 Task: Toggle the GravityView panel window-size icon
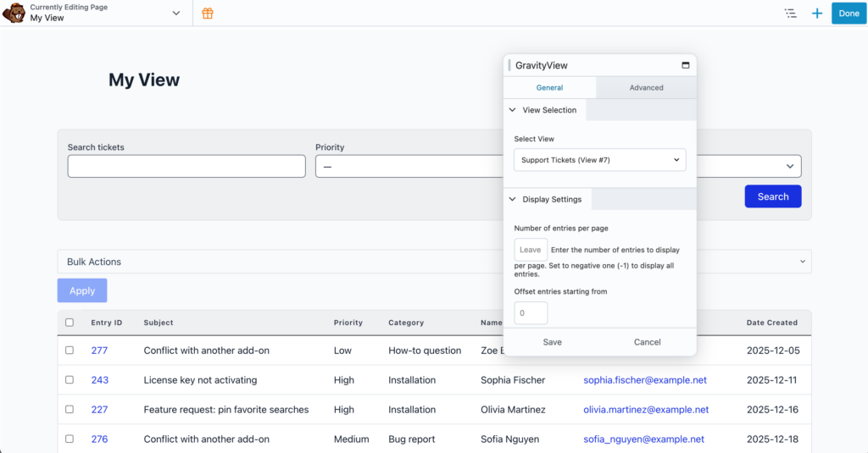685,64
